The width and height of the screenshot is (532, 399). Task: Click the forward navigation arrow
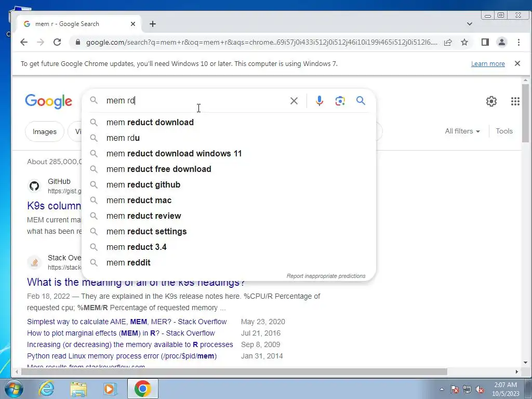(x=41, y=42)
